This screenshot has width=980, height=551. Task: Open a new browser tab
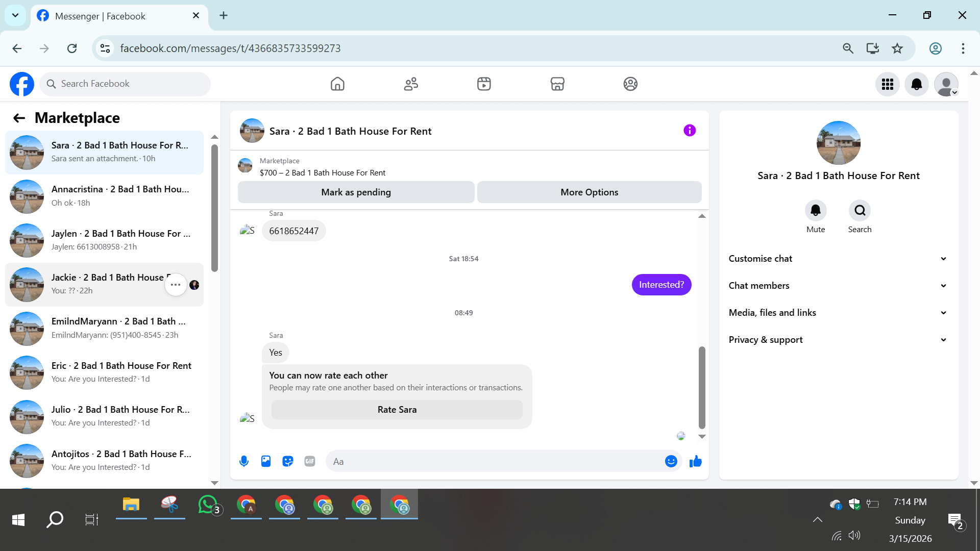point(224,15)
